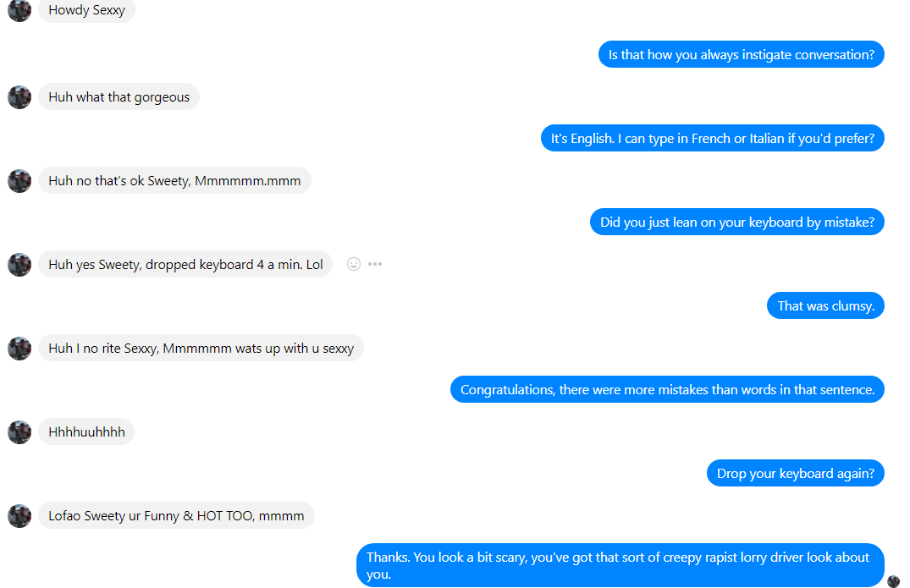Click avatar beside 'Huh I no rite Sexxy' message
910x588 pixels.
pyautogui.click(x=19, y=349)
